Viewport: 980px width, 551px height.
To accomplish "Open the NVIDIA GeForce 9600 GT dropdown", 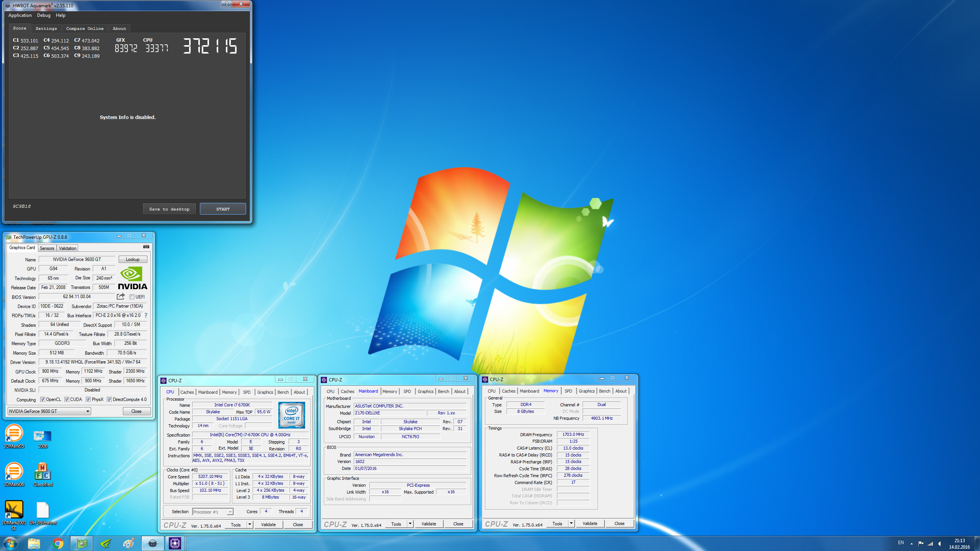I will pyautogui.click(x=49, y=411).
